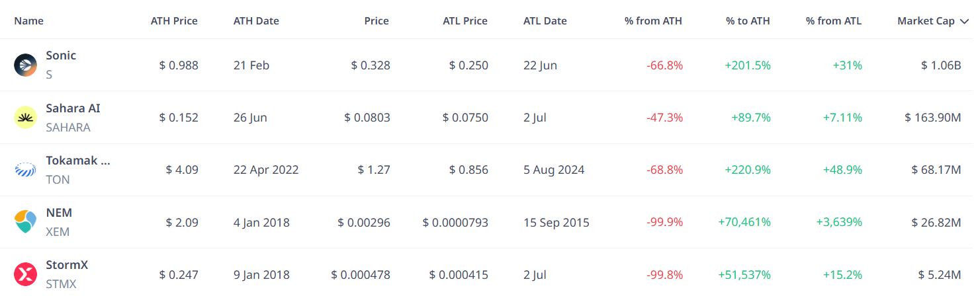
Task: Open the Sahara AI coin link
Action: coord(73,108)
